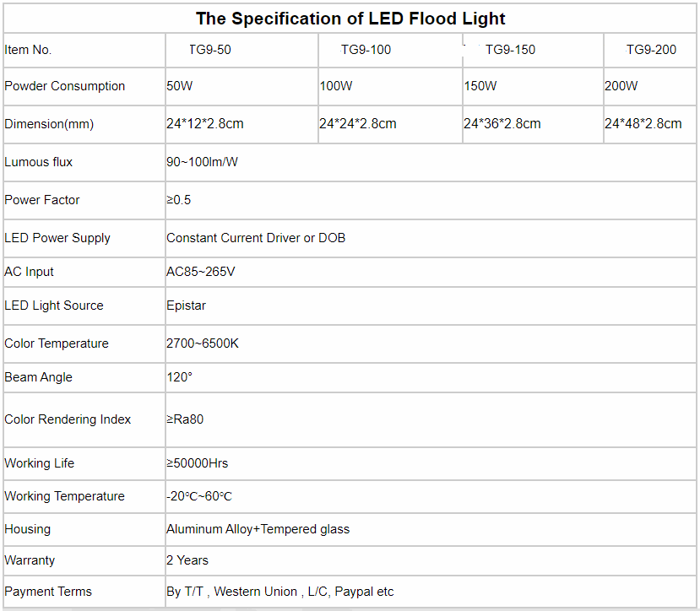Viewport: 700px width, 611px height.
Task: Click the AC85~265V input value
Action: pyautogui.click(x=200, y=272)
